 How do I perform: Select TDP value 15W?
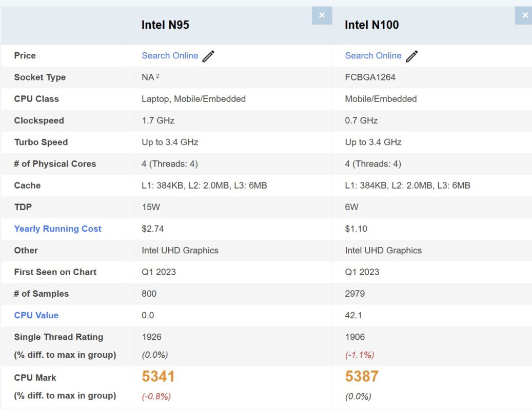tap(151, 207)
